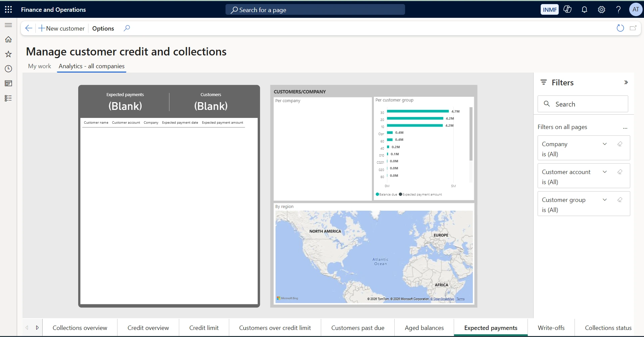The height and width of the screenshot is (337, 644).
Task: Open the AT user account avatar
Action: point(636,9)
